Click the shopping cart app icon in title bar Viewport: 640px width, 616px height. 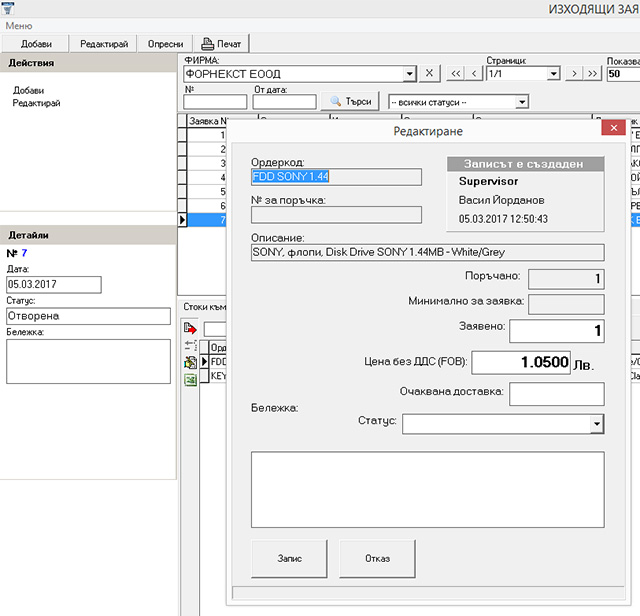pyautogui.click(x=8, y=8)
